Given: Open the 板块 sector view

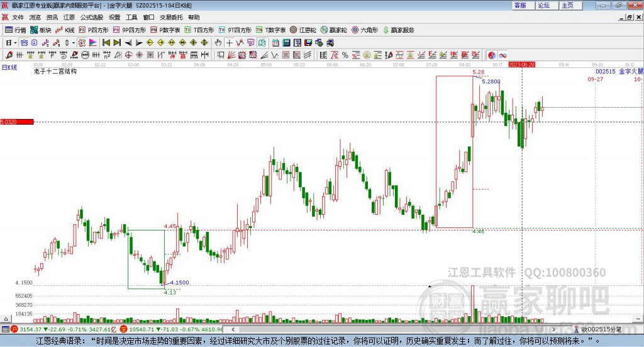Looking at the screenshot, I should (40, 30).
